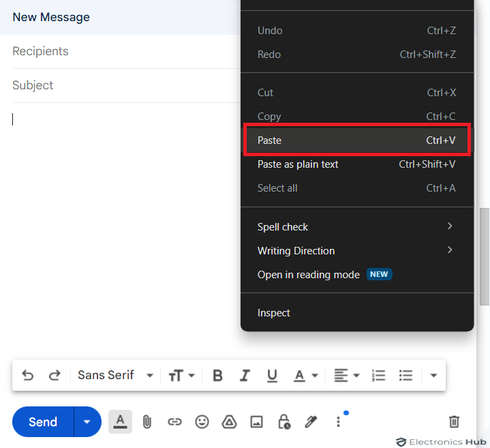Expand the send options arrow beside Send
Image resolution: width=490 pixels, height=448 pixels.
pos(87,421)
